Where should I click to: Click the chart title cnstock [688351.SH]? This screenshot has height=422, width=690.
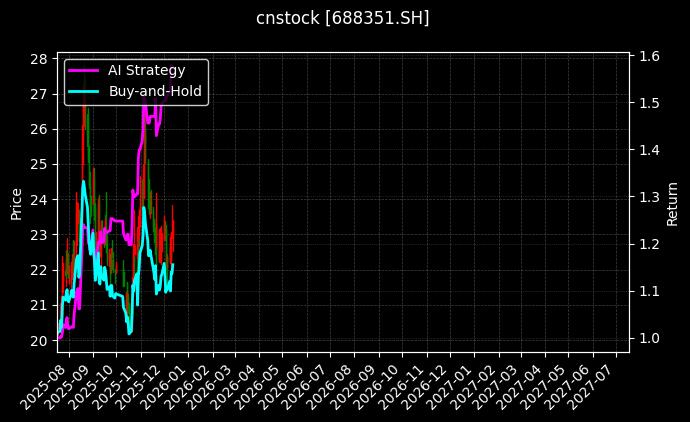343,18
